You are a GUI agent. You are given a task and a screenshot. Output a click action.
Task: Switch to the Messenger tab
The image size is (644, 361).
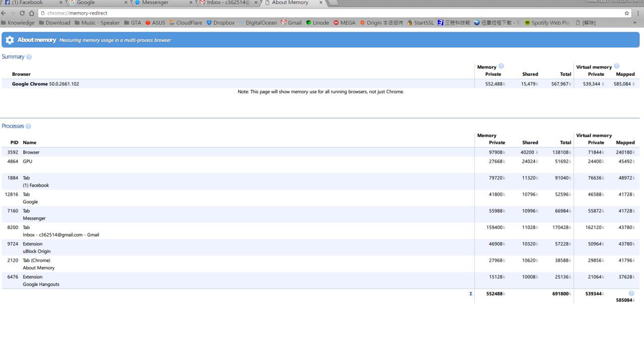158,3
